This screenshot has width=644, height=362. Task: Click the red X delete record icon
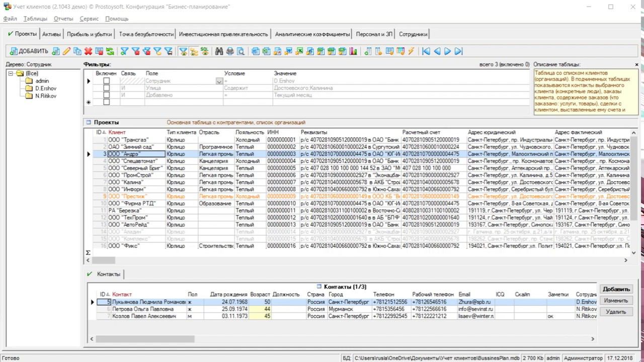[88, 51]
